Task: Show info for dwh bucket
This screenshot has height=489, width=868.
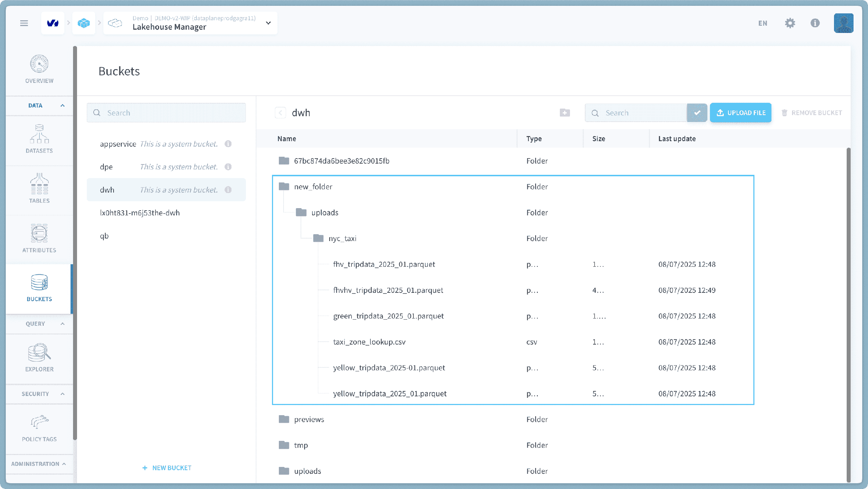Action: pos(228,190)
